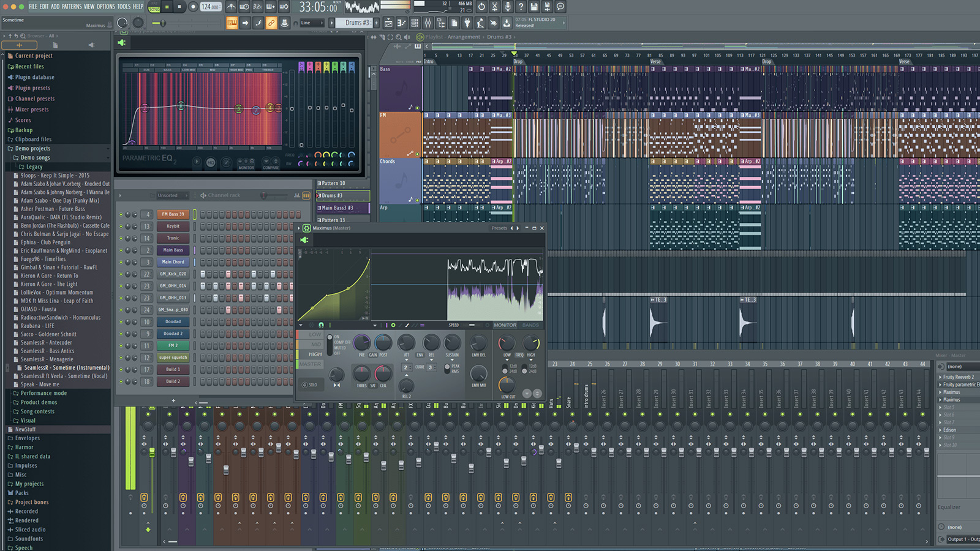Open the Maximus envelope graph options arrow
980x551 pixels.
tap(301, 325)
